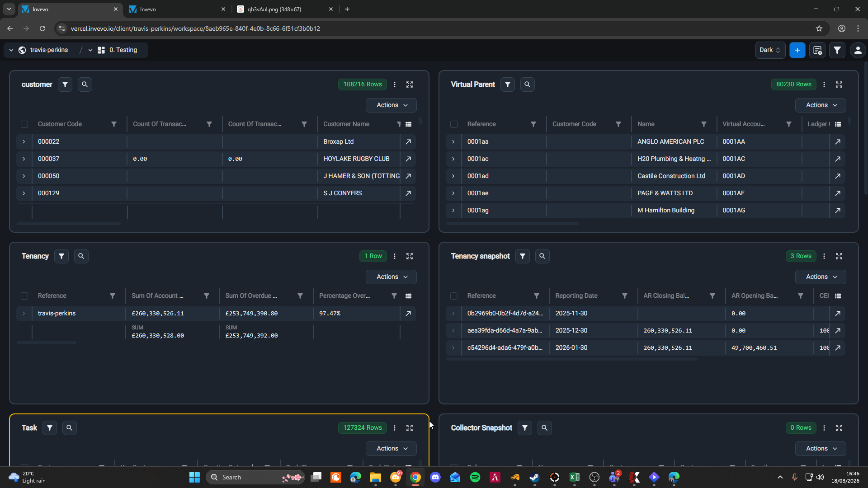Check the select-all box in Tenancy table

pos(24,296)
